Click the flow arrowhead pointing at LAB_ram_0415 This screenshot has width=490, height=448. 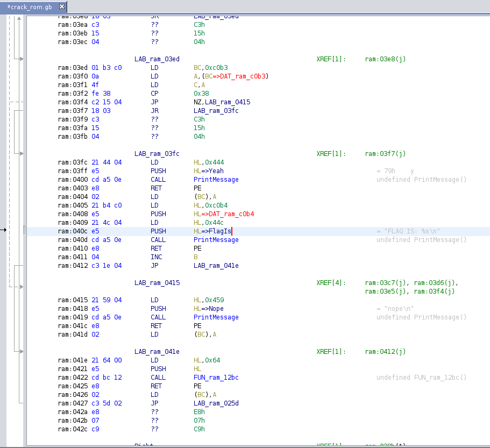(21, 287)
